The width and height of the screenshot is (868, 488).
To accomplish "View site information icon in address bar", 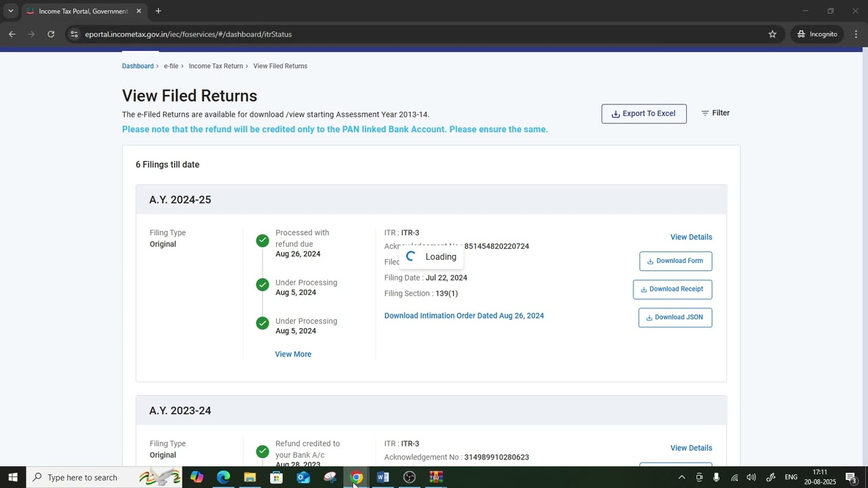I will 75,34.
